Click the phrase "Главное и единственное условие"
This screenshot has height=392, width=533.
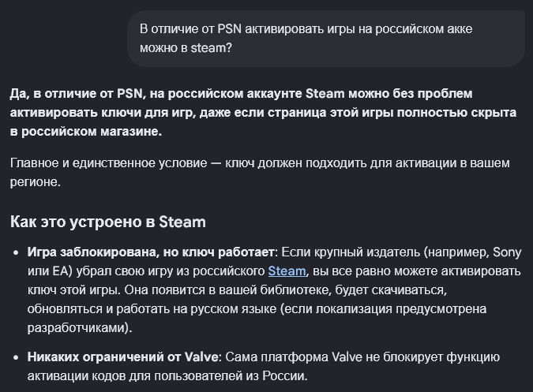(108, 163)
